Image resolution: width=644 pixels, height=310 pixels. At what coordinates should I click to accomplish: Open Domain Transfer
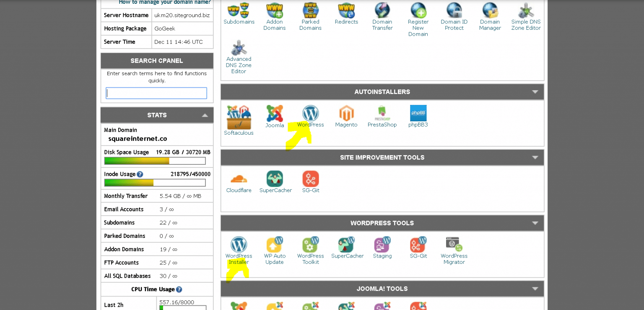[382, 17]
